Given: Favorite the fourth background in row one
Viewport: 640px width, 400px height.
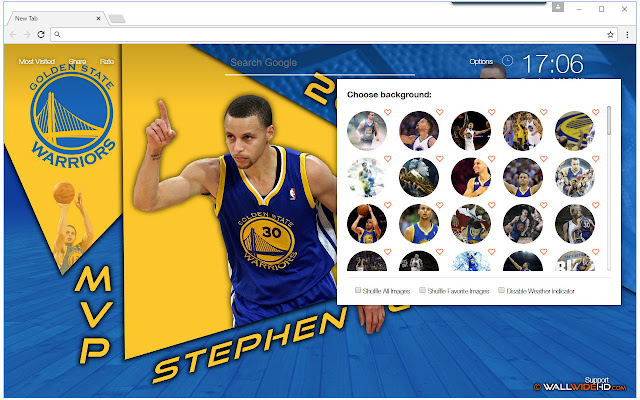Looking at the screenshot, I should click(544, 112).
